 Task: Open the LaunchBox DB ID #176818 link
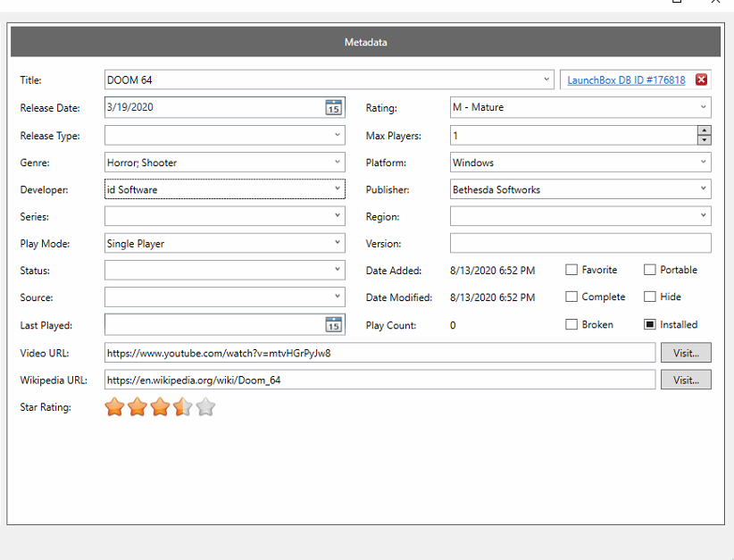pos(626,80)
